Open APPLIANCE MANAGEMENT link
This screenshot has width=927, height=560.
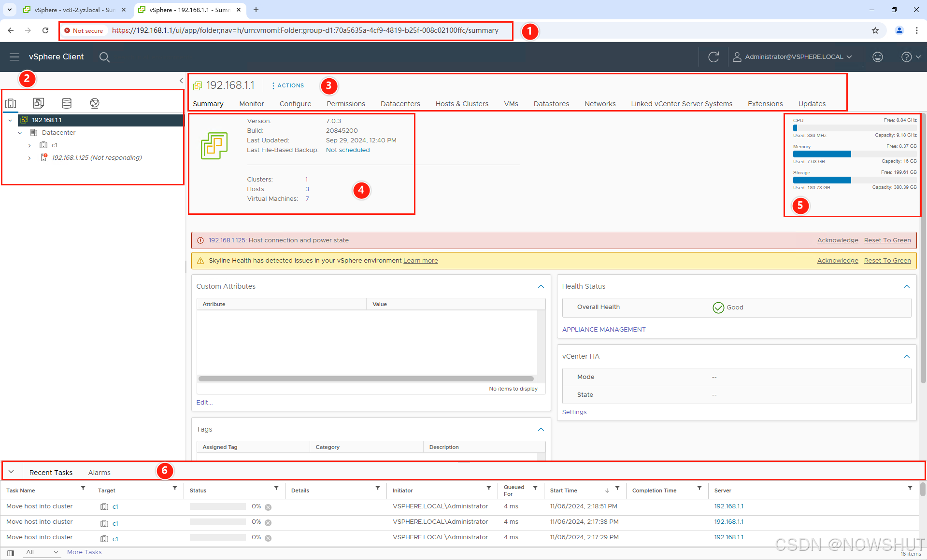point(604,330)
